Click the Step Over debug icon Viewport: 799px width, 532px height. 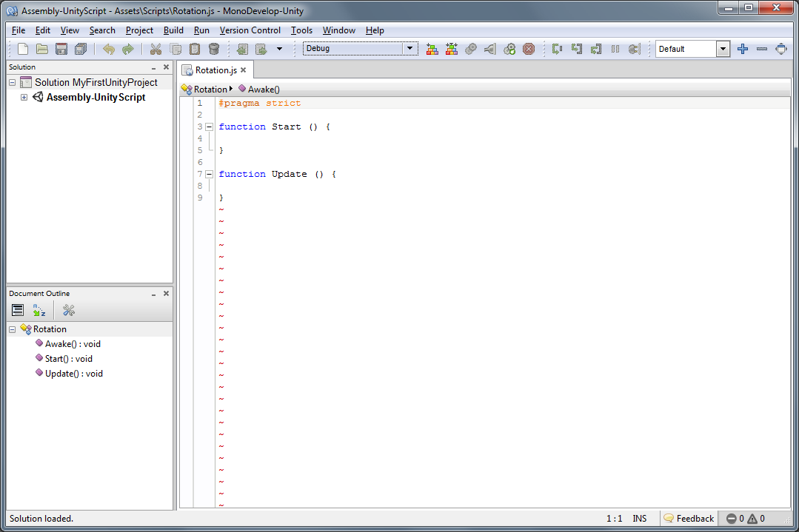557,49
